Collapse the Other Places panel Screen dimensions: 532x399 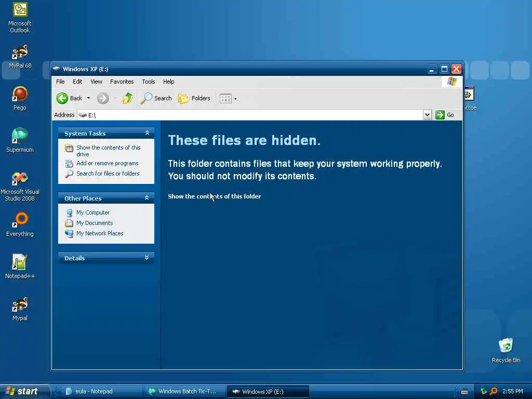pos(147,198)
